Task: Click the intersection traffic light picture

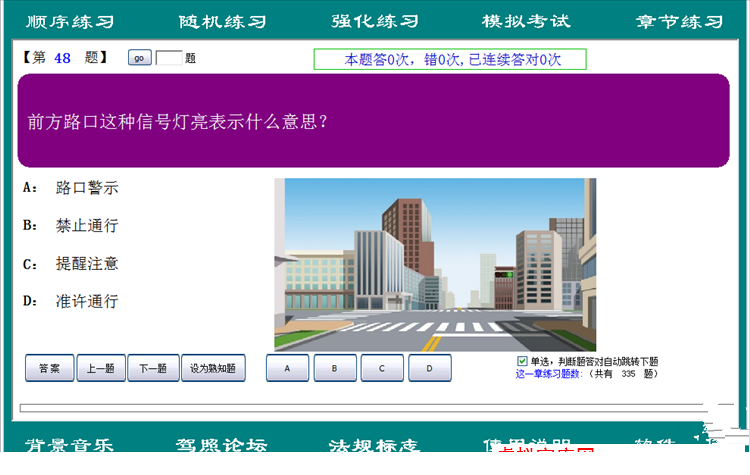Action: point(435,265)
